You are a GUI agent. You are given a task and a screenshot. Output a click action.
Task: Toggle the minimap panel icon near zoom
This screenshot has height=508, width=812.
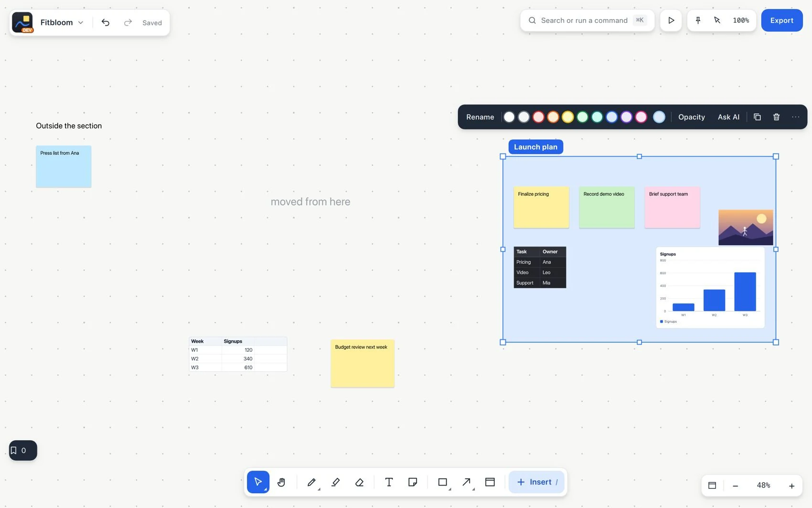(712, 486)
